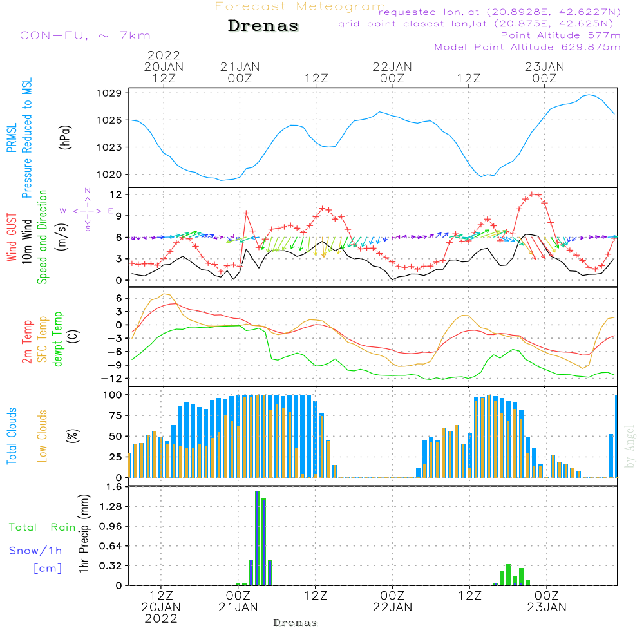Image resolution: width=644 pixels, height=644 pixels.
Task: Select the 25 value on the cloud axis
Action: click(x=116, y=457)
